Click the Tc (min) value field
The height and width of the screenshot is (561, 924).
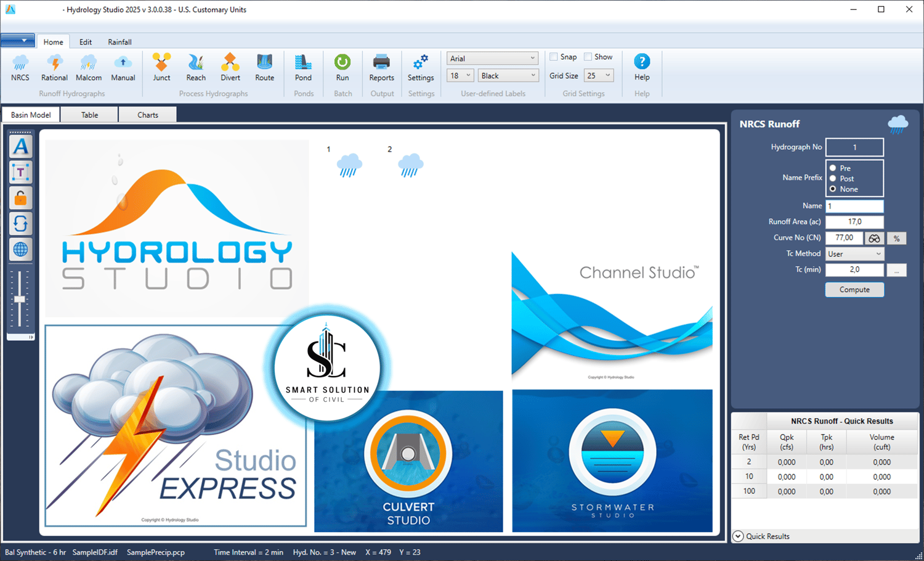click(854, 270)
